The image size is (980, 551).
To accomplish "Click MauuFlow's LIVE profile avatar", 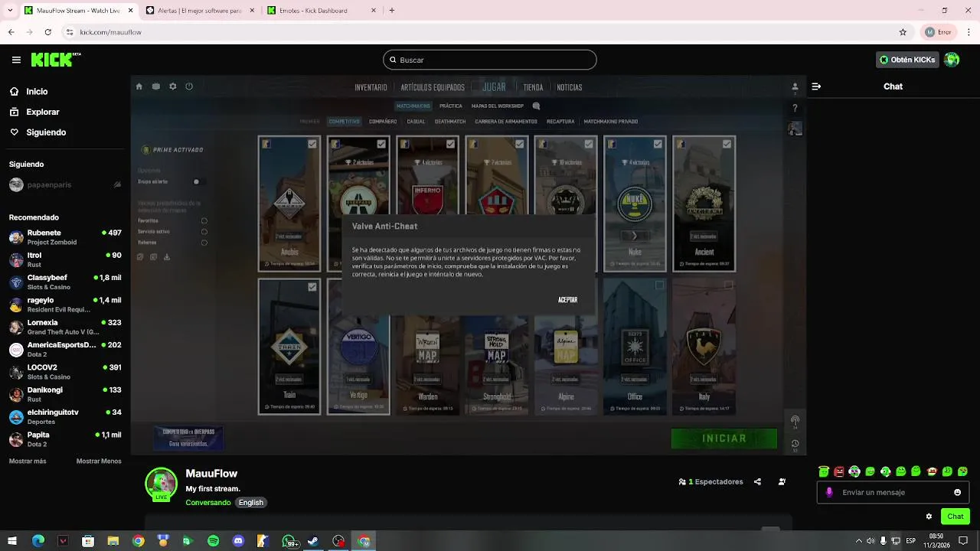I will (161, 484).
